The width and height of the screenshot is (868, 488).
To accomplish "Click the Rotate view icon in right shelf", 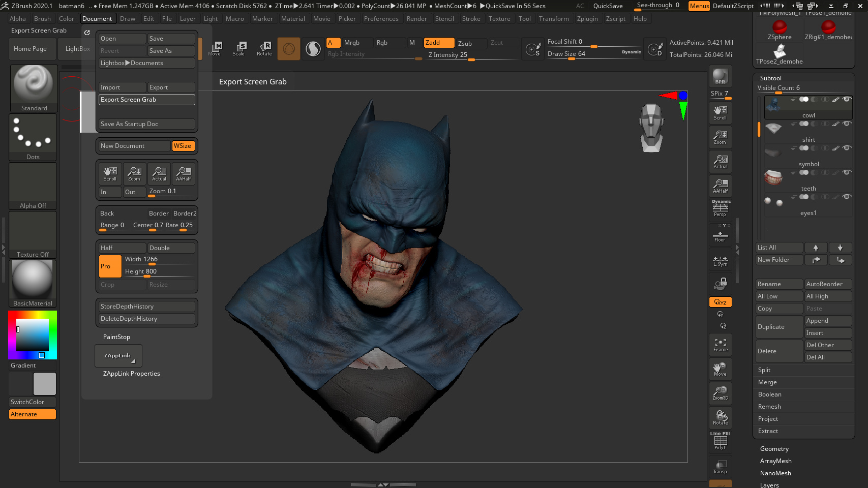I will coord(720,418).
